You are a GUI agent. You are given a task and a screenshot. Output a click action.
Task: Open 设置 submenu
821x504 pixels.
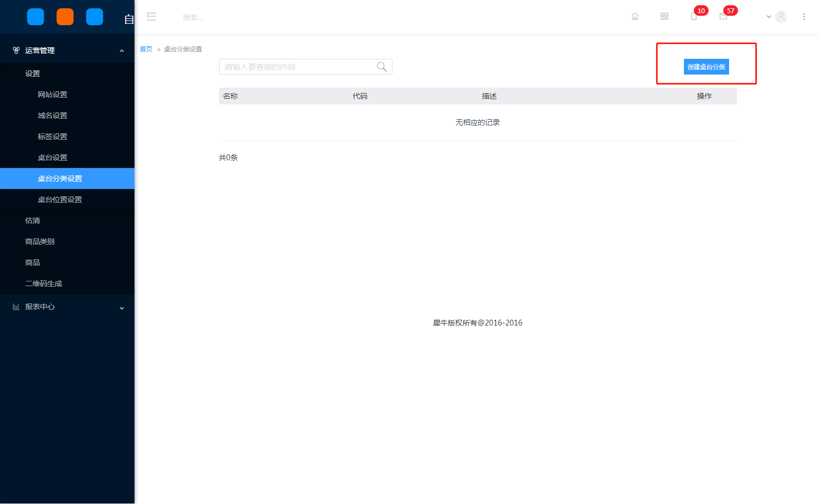point(67,73)
